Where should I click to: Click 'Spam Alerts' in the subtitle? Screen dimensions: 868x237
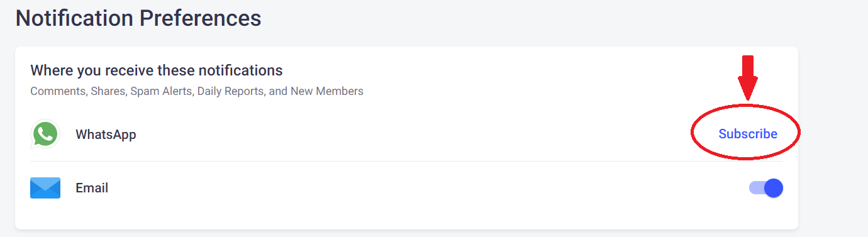pyautogui.click(x=162, y=91)
